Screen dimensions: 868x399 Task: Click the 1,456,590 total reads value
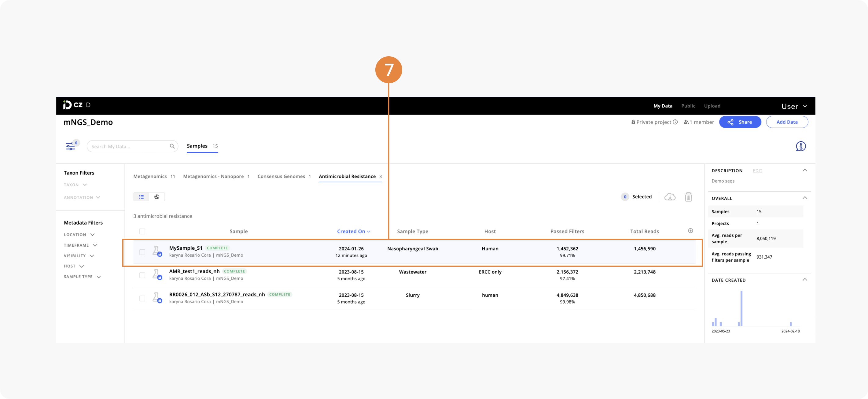[x=644, y=248]
